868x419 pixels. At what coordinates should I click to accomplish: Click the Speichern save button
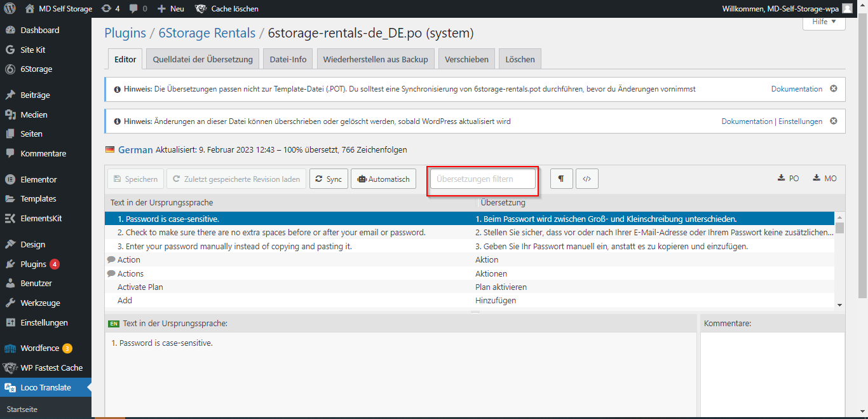pos(135,179)
